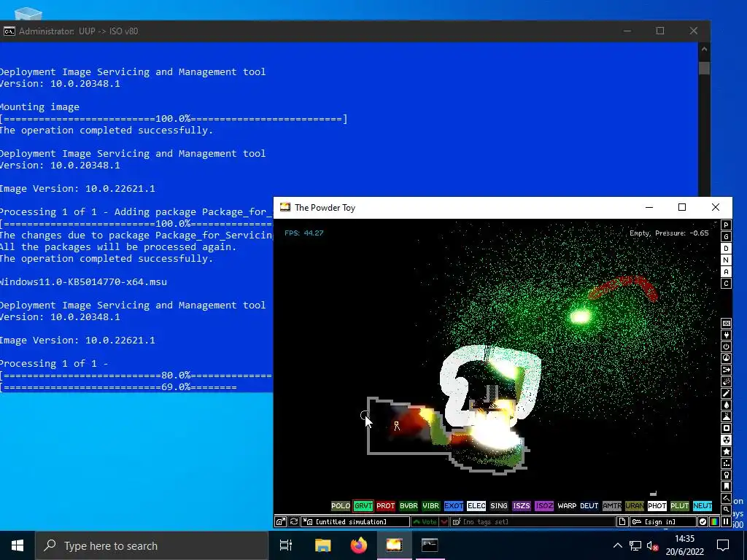
Task: Open the Windows Start menu
Action: 18,545
